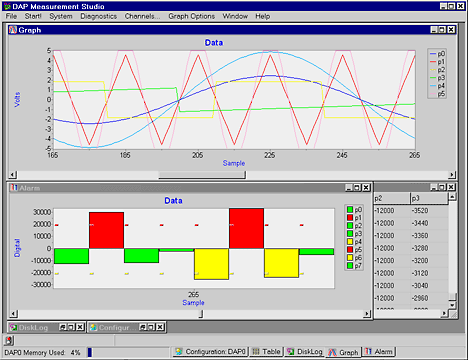Image resolution: width=468 pixels, height=360 pixels.
Task: Click p1 red line in Graph legend
Action: pos(433,62)
